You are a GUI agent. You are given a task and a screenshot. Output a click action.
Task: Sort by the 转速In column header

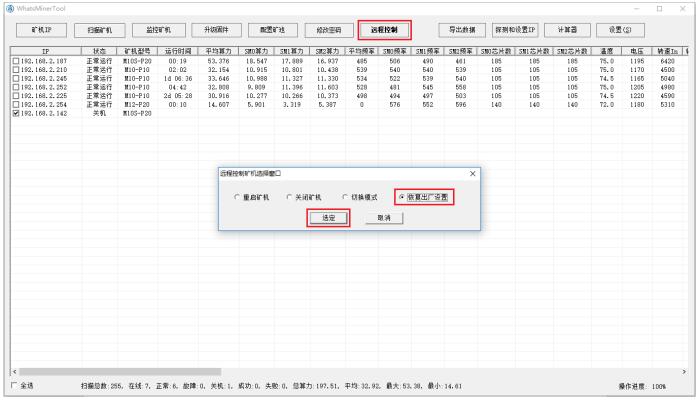[667, 51]
